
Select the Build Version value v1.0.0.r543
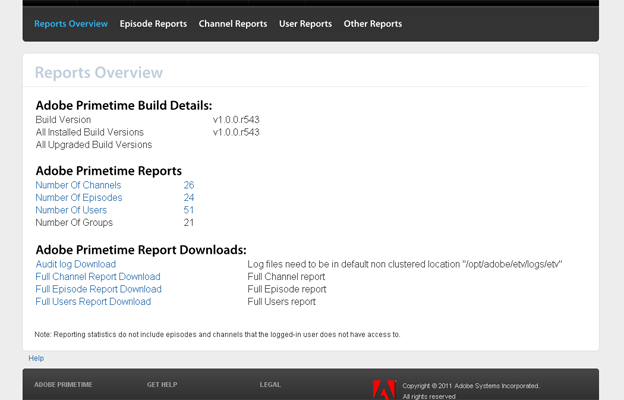[x=236, y=120]
